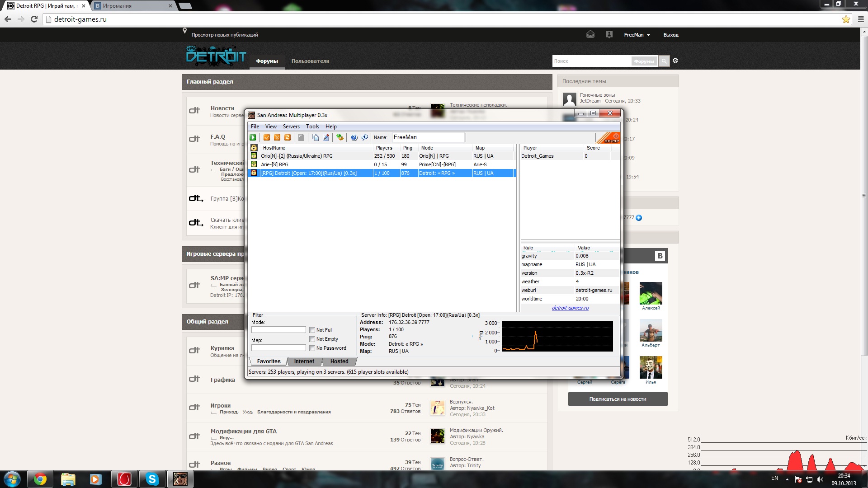Open the Игроки forum section
This screenshot has width=868, height=488.
[x=220, y=406]
